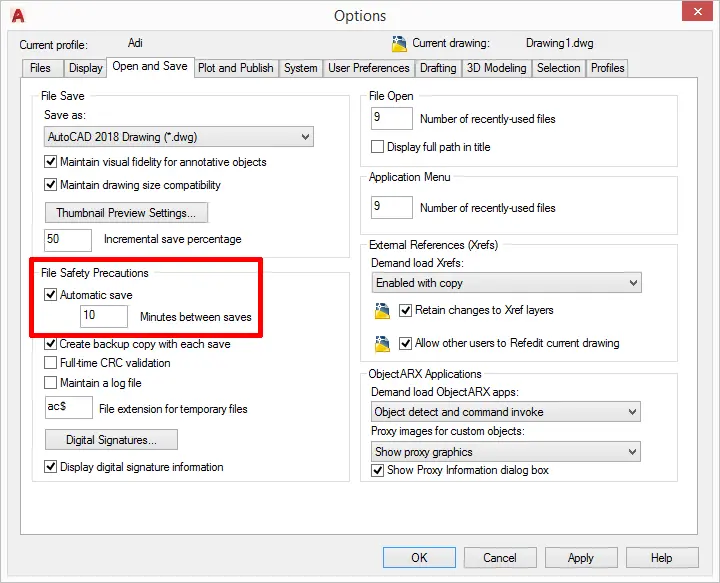This screenshot has height=583, width=720.
Task: Disable the Automatic save checkbox
Action: pos(51,295)
